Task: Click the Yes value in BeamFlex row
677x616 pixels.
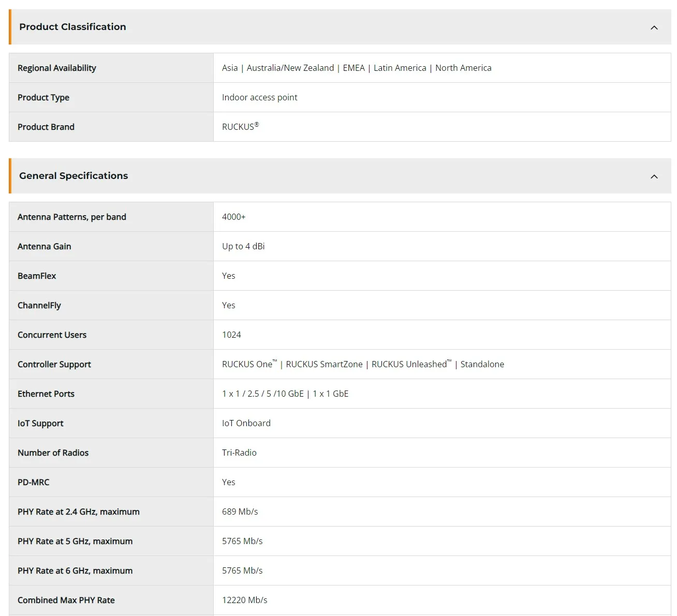Action: [x=229, y=276]
